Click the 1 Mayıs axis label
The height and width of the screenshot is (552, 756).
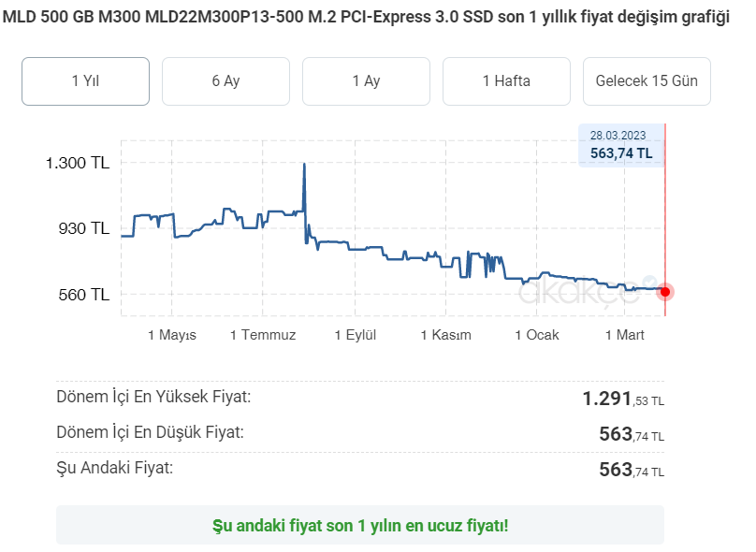click(172, 335)
